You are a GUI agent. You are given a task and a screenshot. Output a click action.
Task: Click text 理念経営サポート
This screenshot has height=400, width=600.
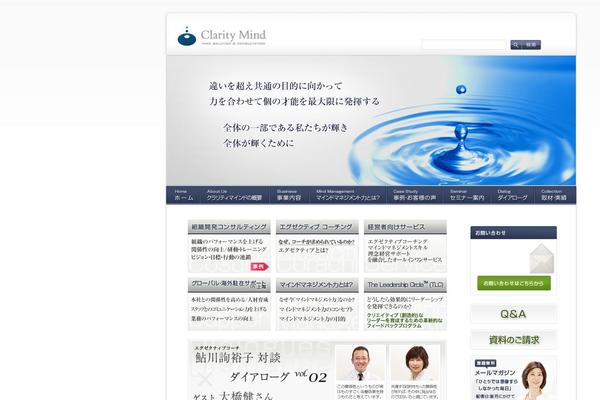click(389, 254)
